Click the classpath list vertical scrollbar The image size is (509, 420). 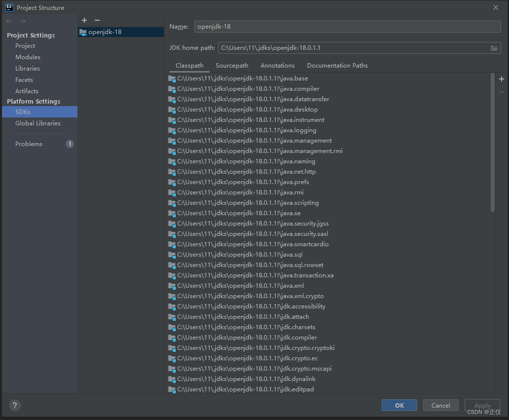point(493,143)
